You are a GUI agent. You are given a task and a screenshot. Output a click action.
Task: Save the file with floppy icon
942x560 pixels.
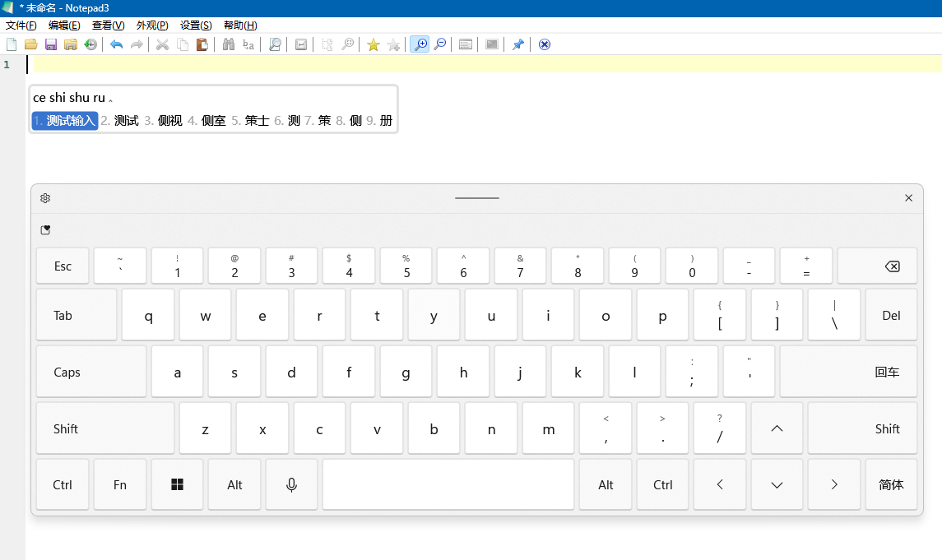tap(51, 44)
